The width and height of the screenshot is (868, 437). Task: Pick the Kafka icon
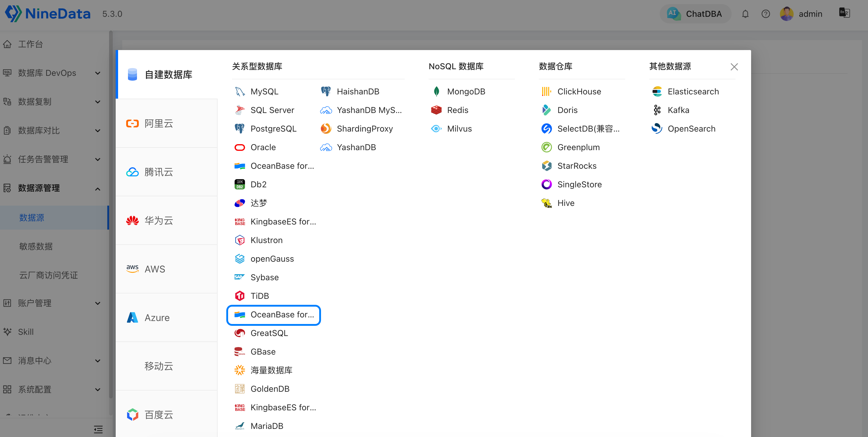[x=657, y=110]
